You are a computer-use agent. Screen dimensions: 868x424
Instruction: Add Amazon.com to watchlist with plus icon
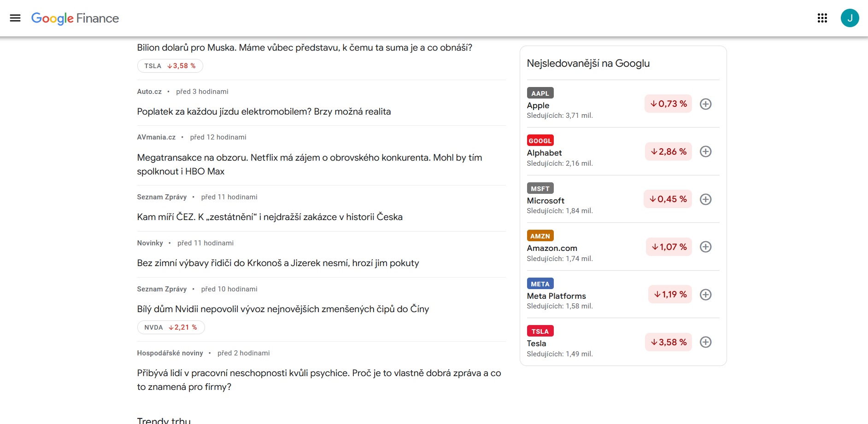pos(705,247)
